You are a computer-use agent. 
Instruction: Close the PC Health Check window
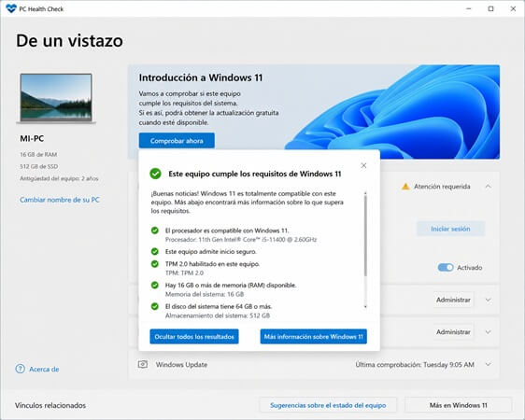coord(513,8)
